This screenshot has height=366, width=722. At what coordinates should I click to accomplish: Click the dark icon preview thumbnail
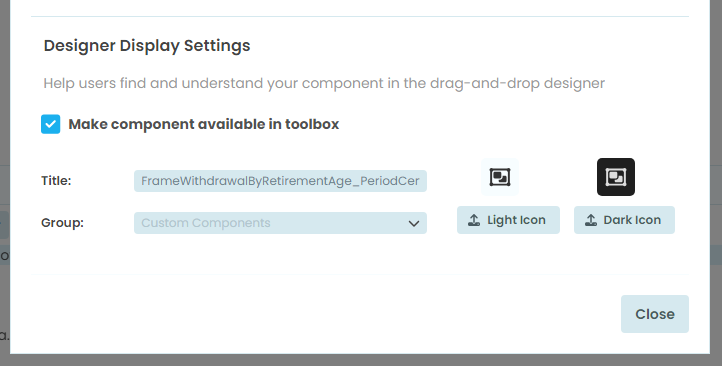(616, 177)
